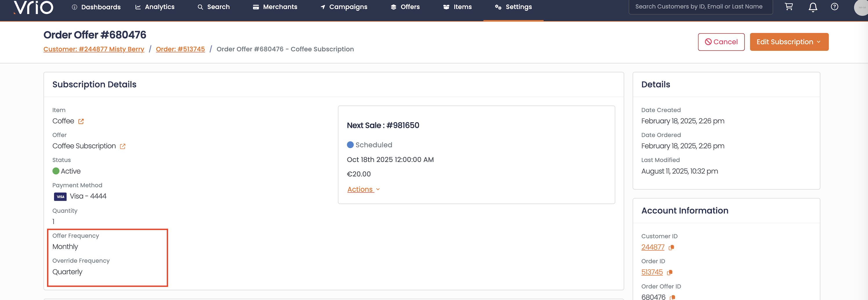Click the Search magnifier icon

200,7
